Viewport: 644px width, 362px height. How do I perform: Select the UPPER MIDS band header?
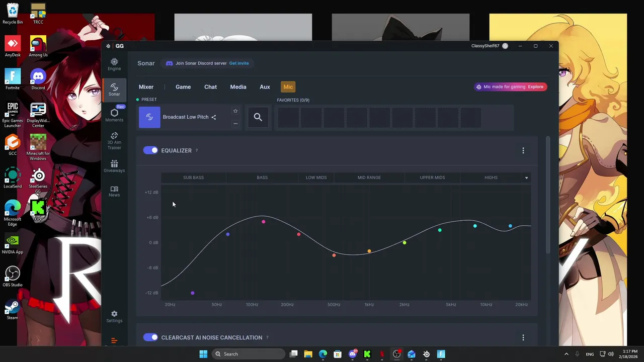click(432, 177)
